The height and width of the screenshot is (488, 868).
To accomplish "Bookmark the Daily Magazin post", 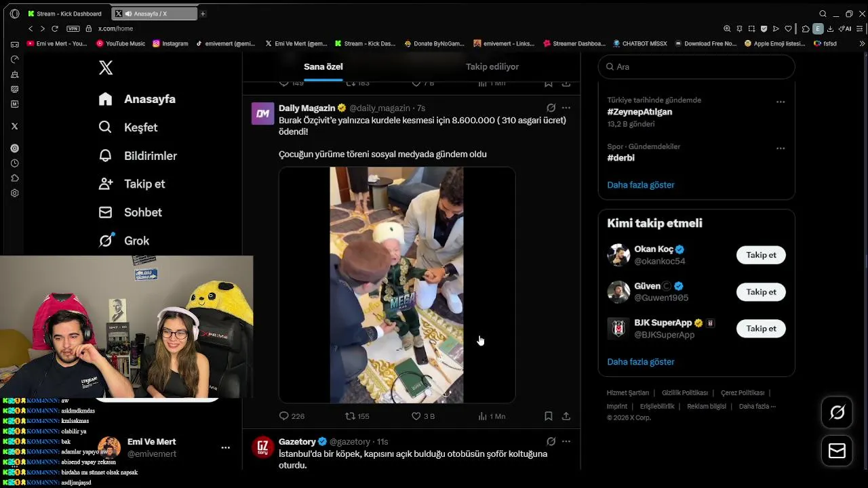I will 548,416.
